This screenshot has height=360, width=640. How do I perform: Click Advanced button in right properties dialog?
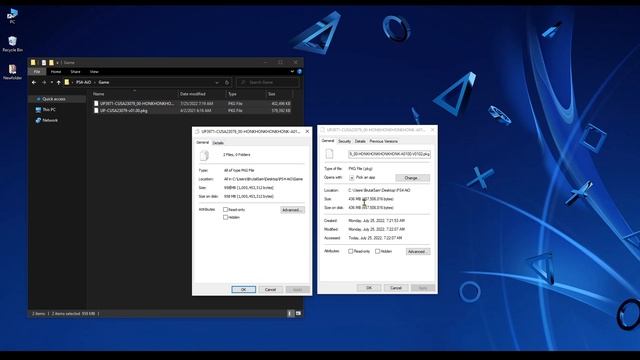click(418, 251)
